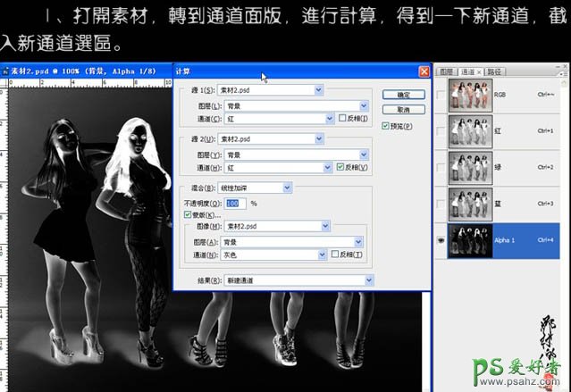Hide the Alpha 1 channel eye icon

[441, 239]
